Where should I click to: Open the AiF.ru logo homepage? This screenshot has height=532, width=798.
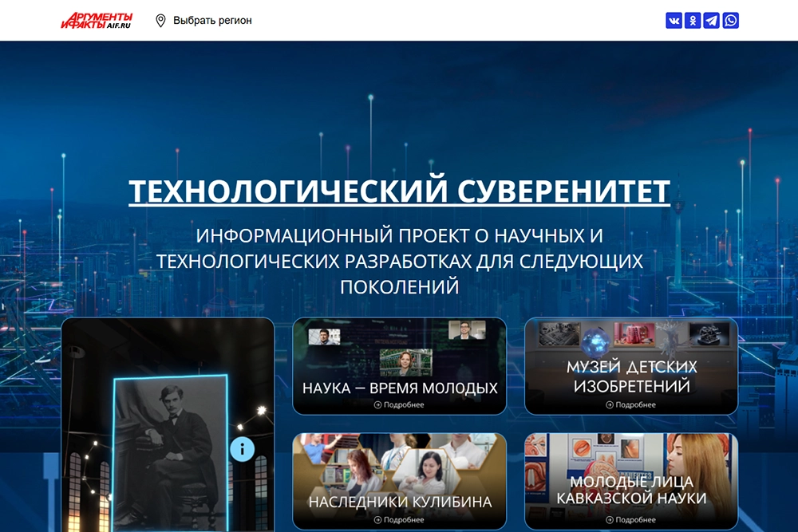click(x=97, y=21)
